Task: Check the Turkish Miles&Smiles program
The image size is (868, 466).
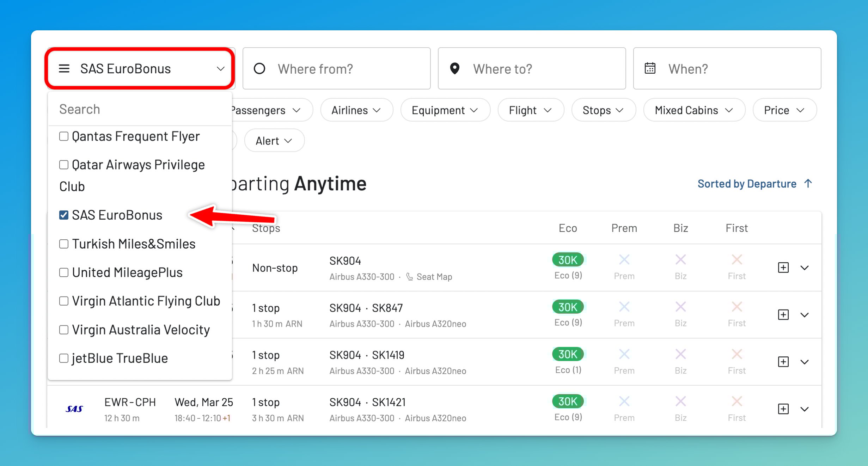Action: pos(64,244)
